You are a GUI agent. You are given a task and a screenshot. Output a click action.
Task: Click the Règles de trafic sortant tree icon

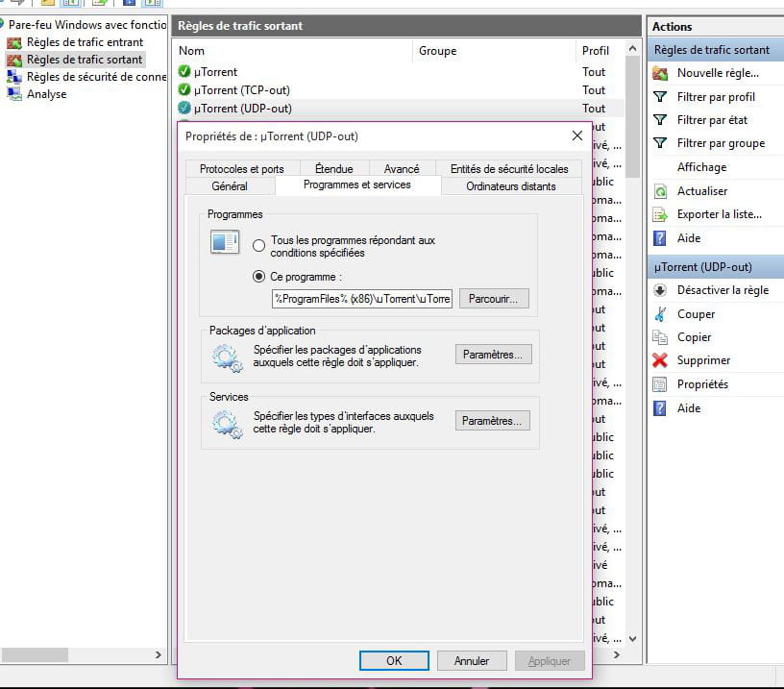(14, 60)
